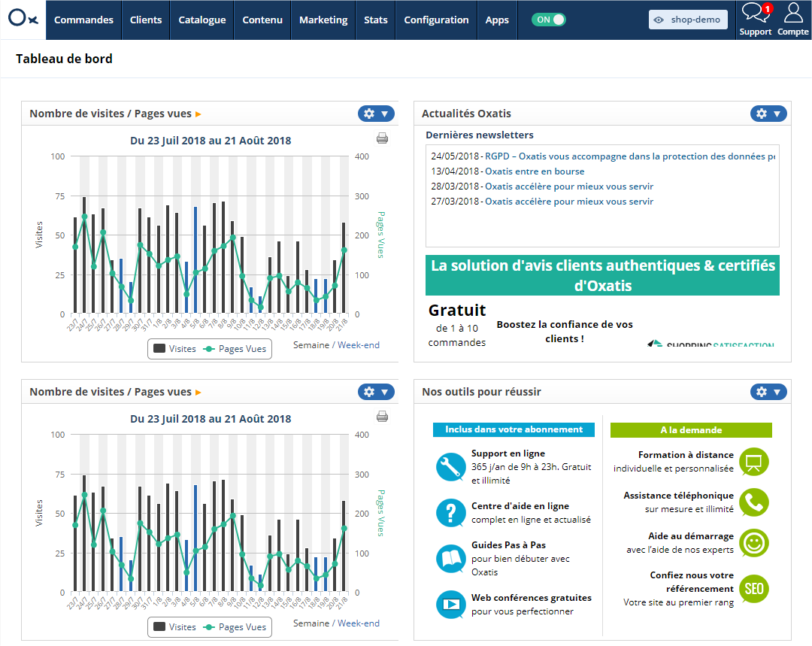The height and width of the screenshot is (646, 812).
Task: Open settings dropdown of top visits panel
Action: [376, 114]
